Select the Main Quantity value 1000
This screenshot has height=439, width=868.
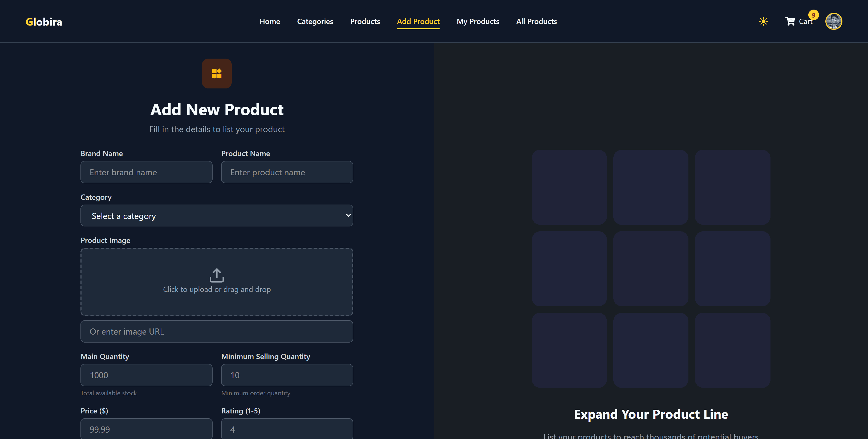pos(146,375)
